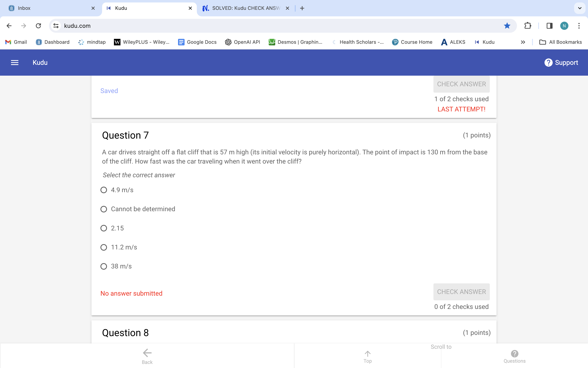
Task: Open the tab search dropdown arrow
Action: (580, 8)
